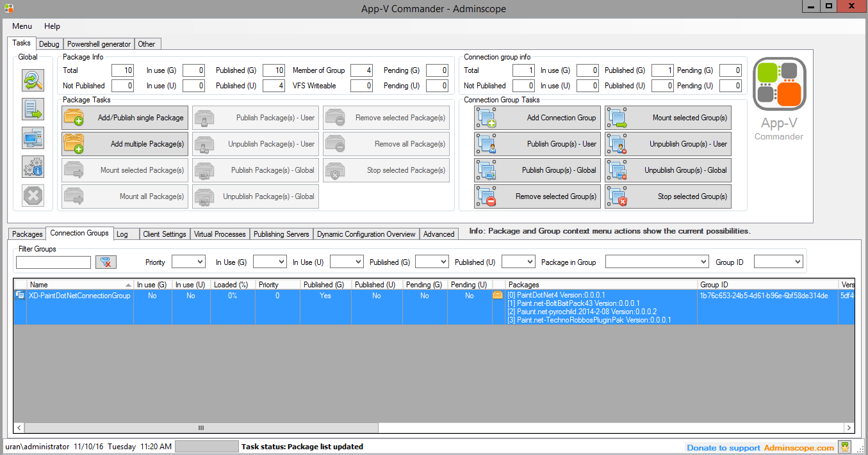The image size is (868, 455).
Task: Open the Advanced tab
Action: pos(439,234)
